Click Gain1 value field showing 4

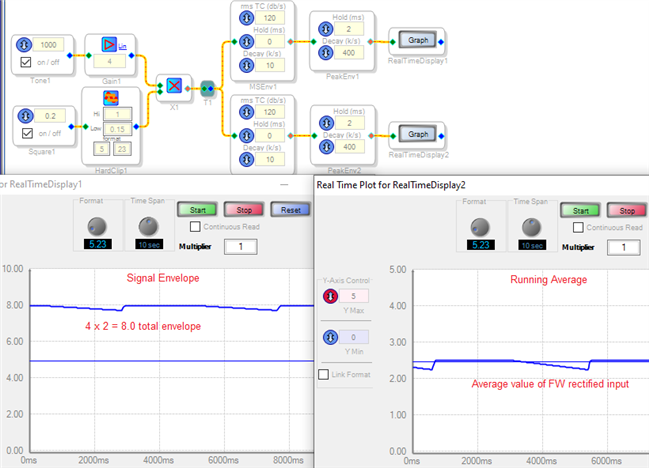pos(109,61)
